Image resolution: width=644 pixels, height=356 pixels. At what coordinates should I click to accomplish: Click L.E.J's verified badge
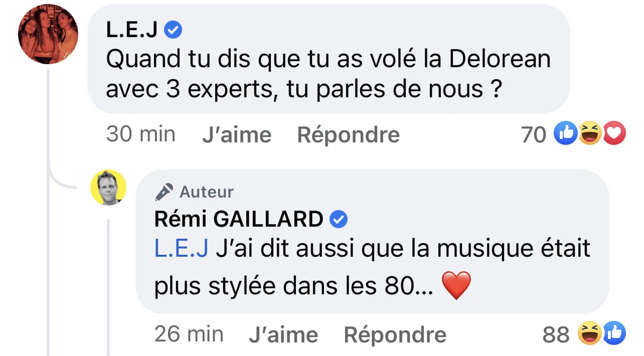pos(174,31)
